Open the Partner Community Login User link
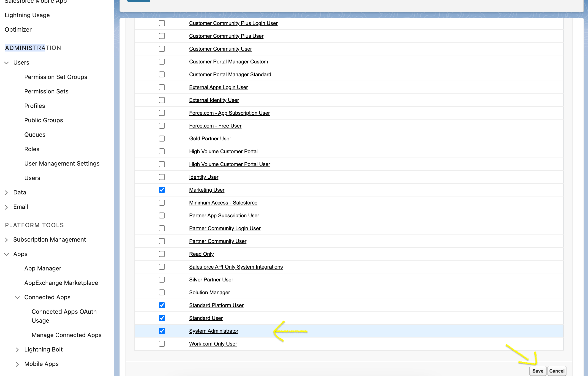Viewport: 588px width, 376px height. [225, 228]
